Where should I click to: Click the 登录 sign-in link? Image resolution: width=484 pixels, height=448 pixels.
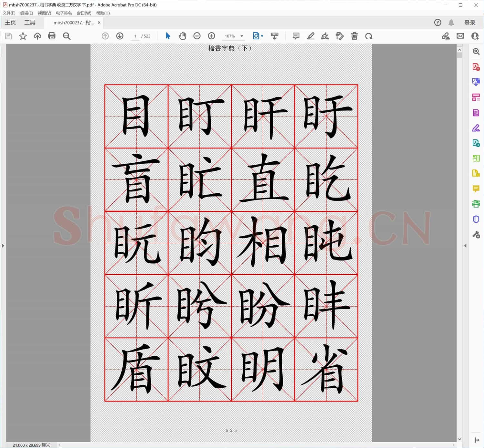pos(470,22)
